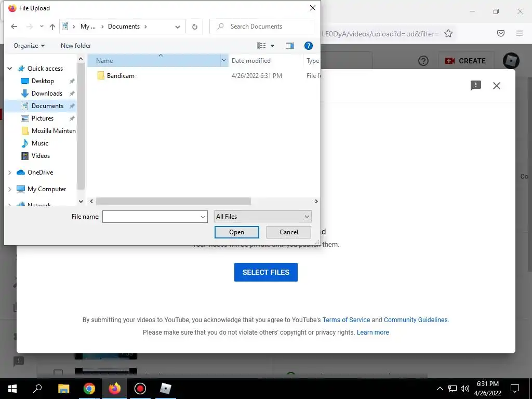Image resolution: width=532 pixels, height=399 pixels.
Task: Open the Windows Start menu
Action: point(12,389)
